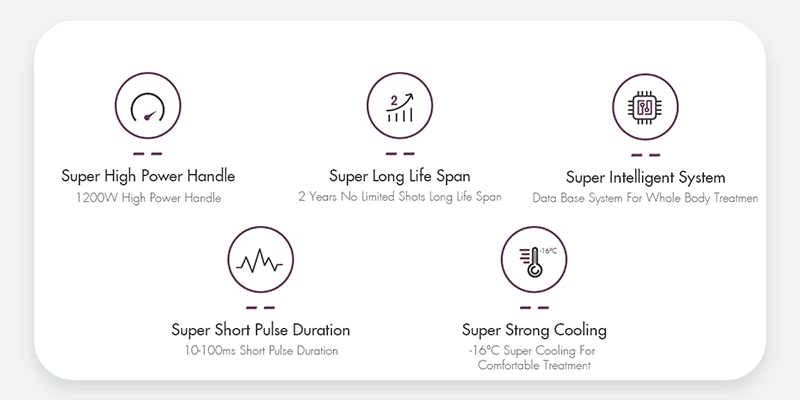Click the 1200W High Power Handle description
This screenshot has height=400, width=800.
pyautogui.click(x=147, y=198)
